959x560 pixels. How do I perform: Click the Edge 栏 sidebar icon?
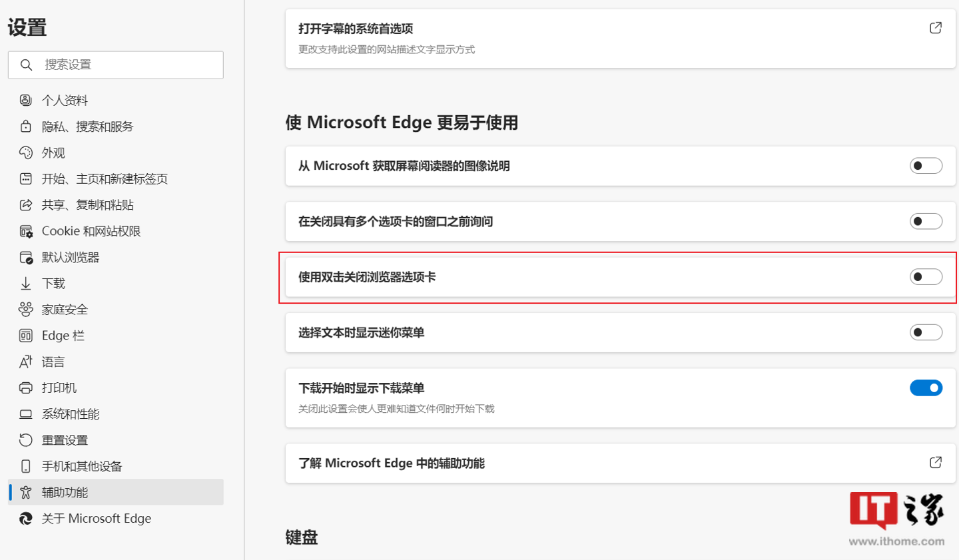25,336
